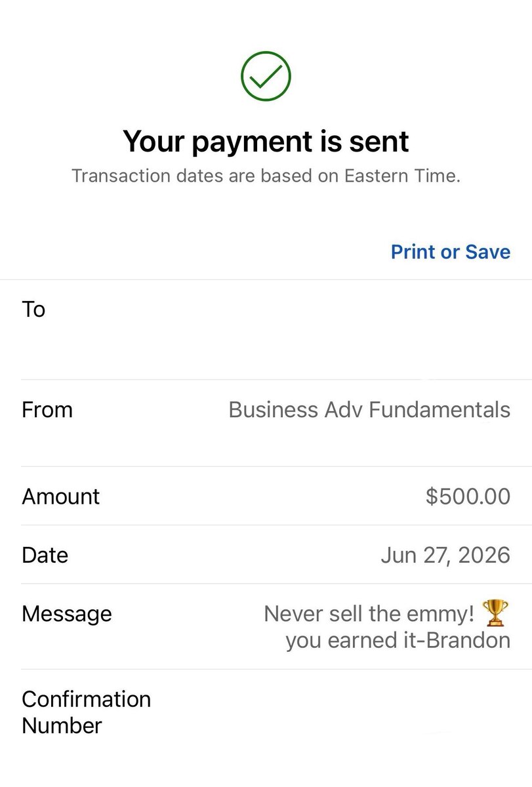Viewport: 532px width, 787px height.
Task: Click the Amount row label
Action: [60, 496]
